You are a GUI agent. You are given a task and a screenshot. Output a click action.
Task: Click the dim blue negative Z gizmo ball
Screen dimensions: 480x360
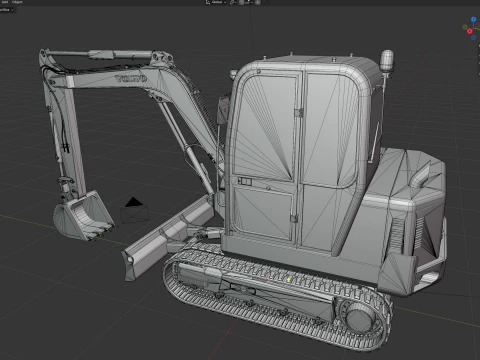click(x=473, y=38)
